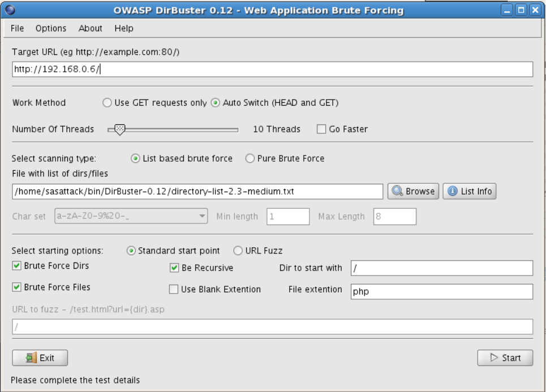Click the Min length field
Screen dimensions: 546x392
point(288,217)
